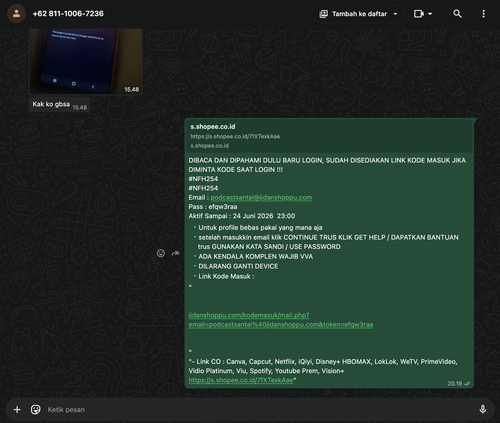Click the 15.48 timestamp on the photo
500x423 pixels.
click(x=131, y=89)
